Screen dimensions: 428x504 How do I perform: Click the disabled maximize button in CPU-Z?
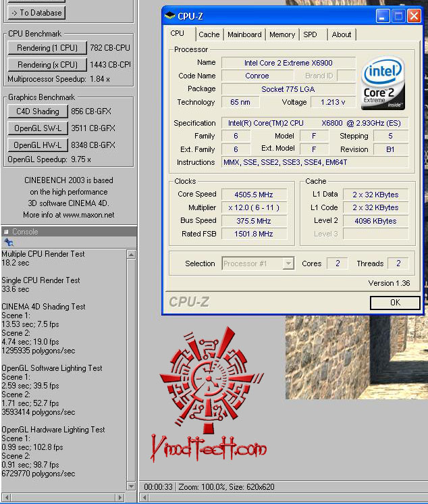coord(398,16)
